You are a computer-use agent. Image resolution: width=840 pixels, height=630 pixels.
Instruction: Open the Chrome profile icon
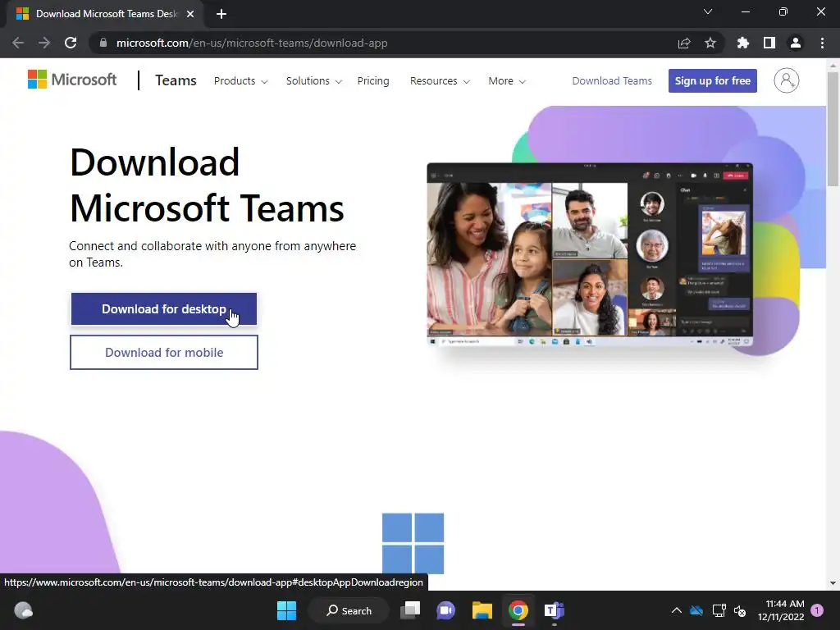796,43
